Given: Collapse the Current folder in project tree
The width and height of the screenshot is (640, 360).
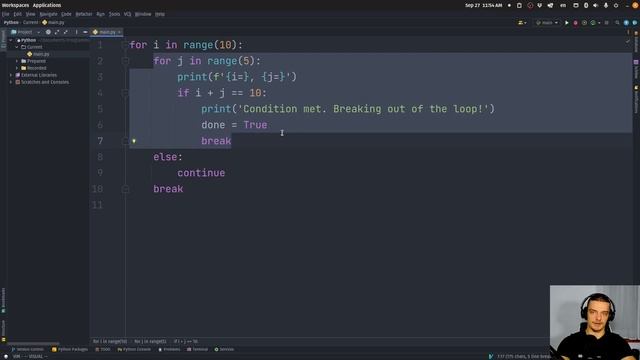Looking at the screenshot, I should [x=17, y=47].
